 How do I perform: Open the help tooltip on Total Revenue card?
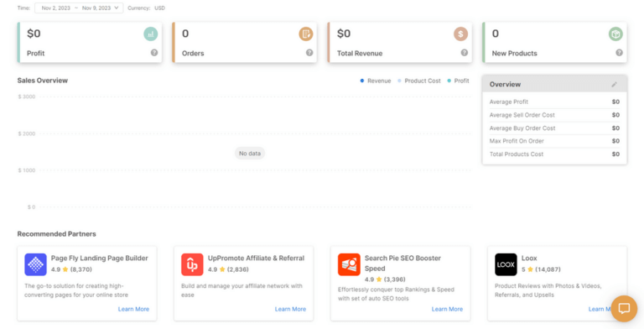(x=464, y=53)
